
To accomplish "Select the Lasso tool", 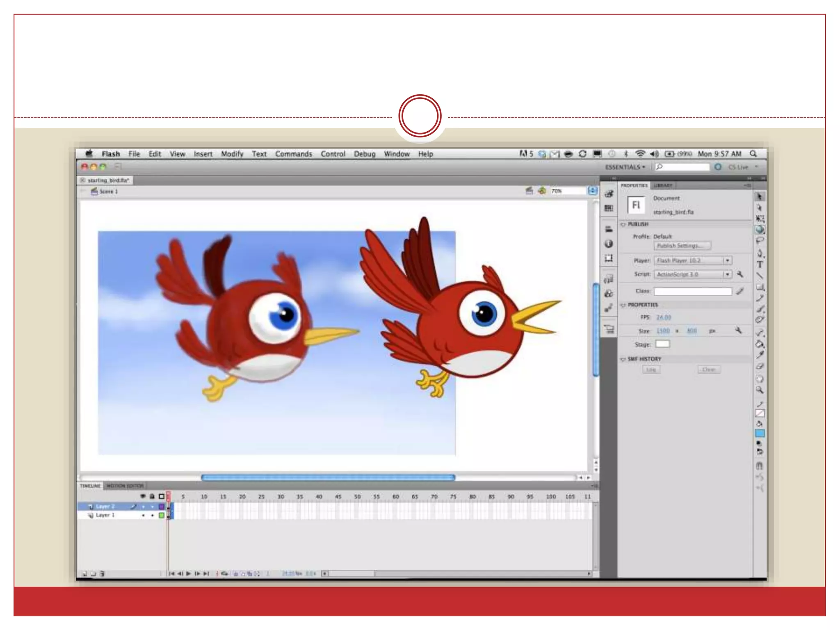I will (x=760, y=241).
